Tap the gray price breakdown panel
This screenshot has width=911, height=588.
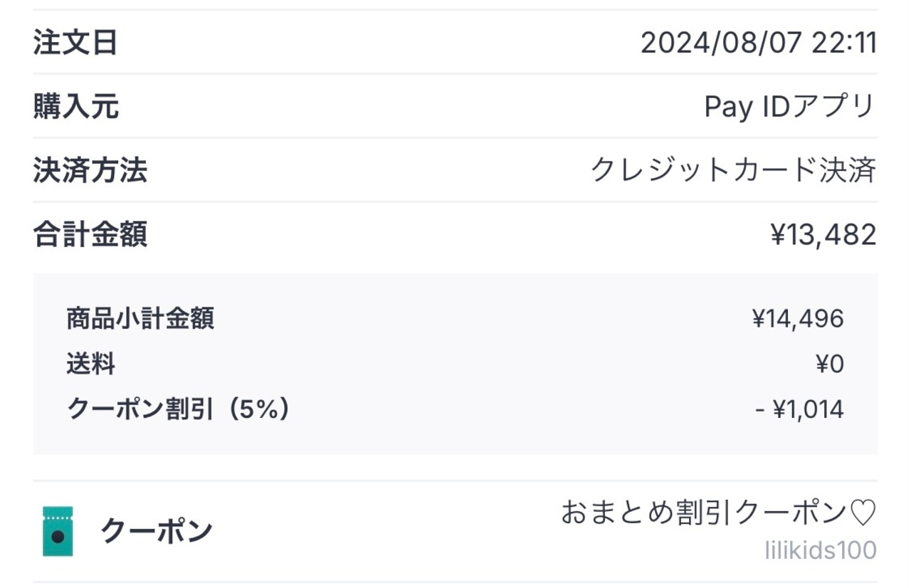point(455,434)
